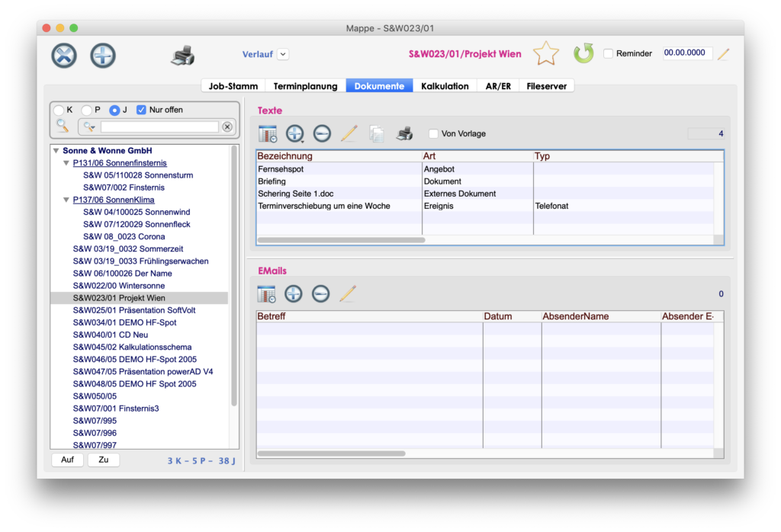781x532 pixels.
Task: Select S&W047/05 Präsentation powerAD V4
Action: [x=143, y=372]
